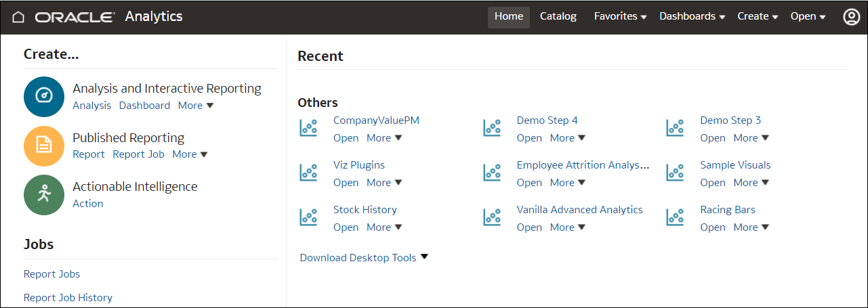
Task: Click the home icon beside Oracle logo
Action: (x=18, y=17)
